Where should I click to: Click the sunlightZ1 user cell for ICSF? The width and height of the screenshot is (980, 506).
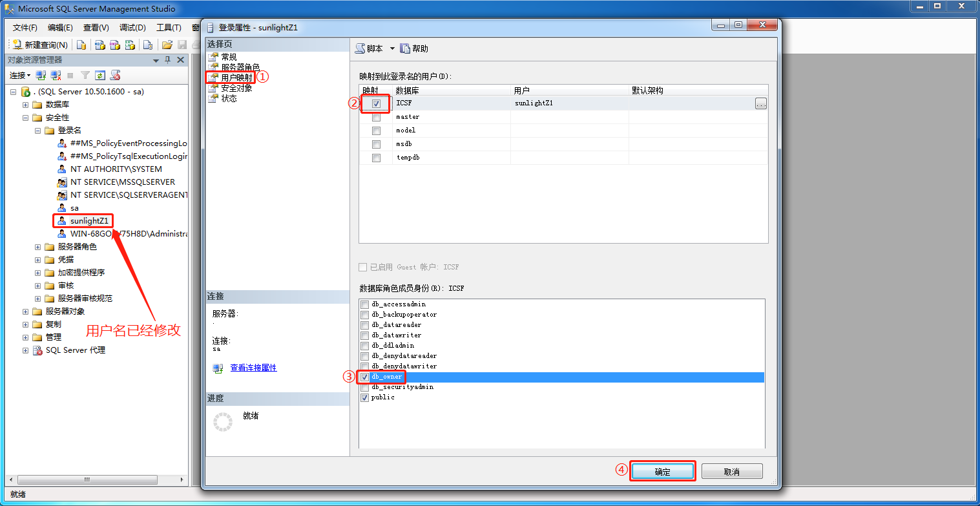click(569, 103)
